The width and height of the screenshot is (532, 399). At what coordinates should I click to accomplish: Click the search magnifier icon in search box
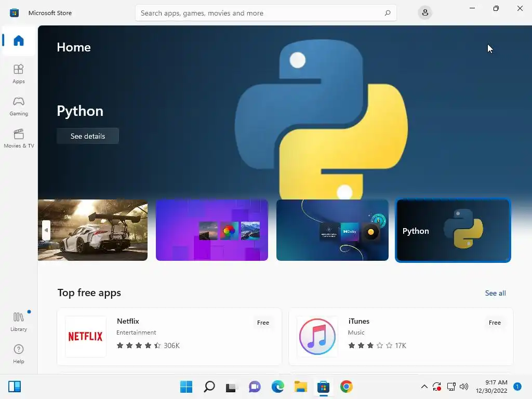[387, 13]
